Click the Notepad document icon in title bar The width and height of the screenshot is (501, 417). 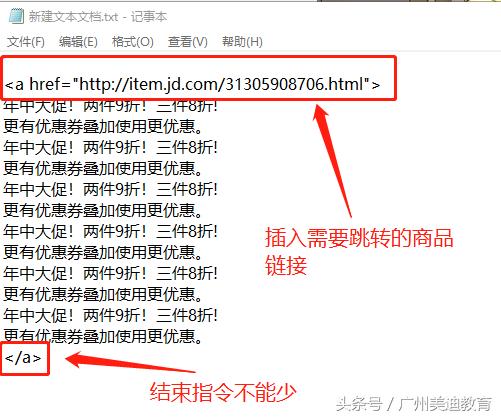16,16
